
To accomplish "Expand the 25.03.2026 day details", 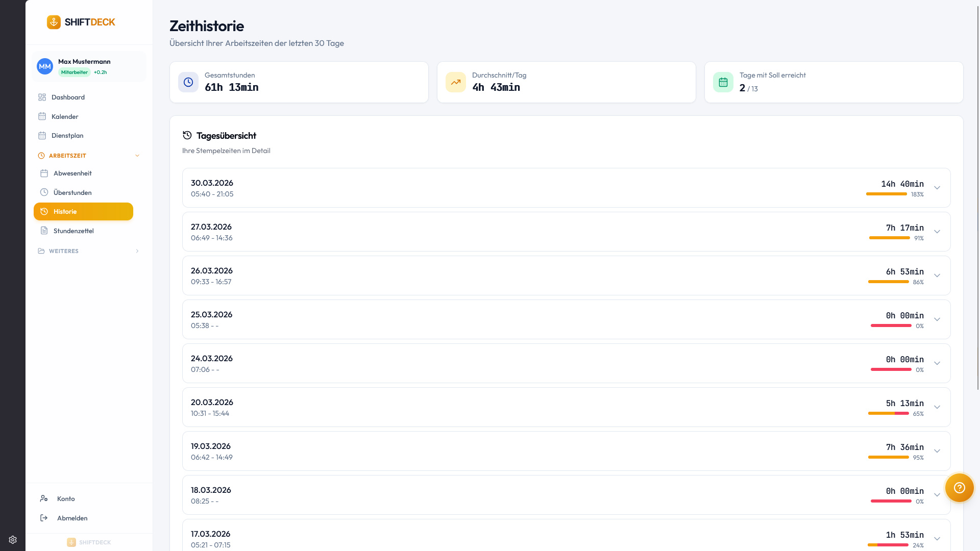I will pos(937,319).
